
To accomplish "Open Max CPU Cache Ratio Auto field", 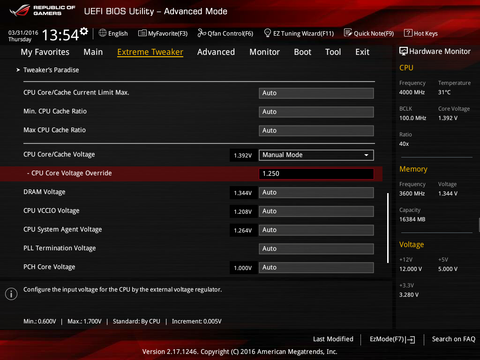I will point(316,131).
